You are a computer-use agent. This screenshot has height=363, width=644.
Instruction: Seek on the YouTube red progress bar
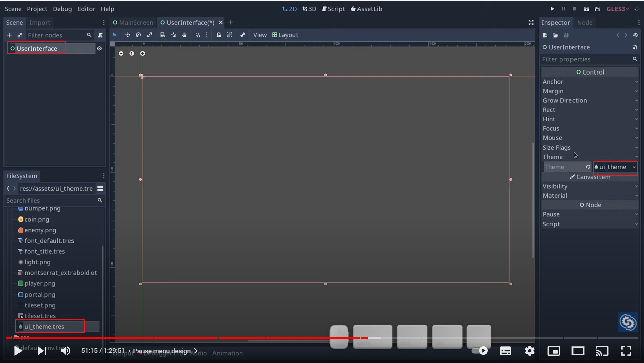[322, 338]
